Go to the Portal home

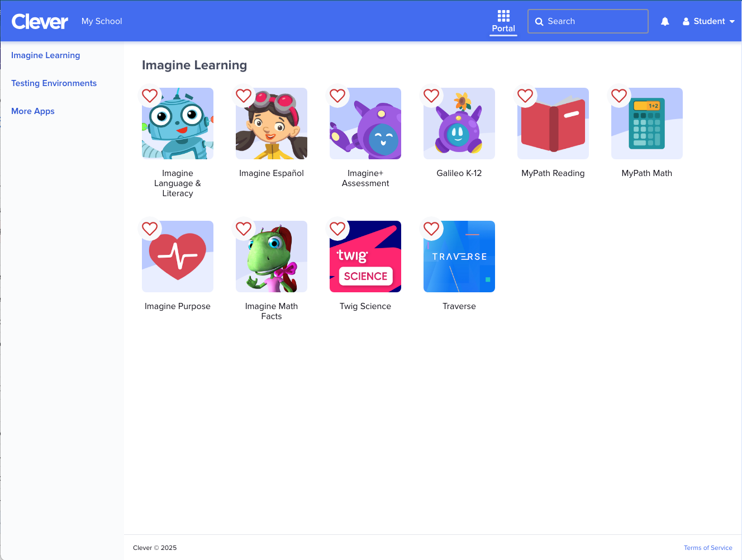pos(503,21)
